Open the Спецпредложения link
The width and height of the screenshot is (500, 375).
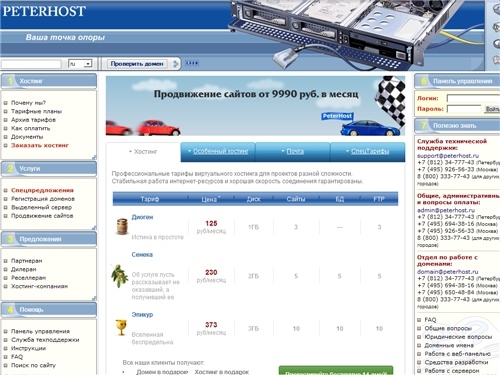pos(42,190)
